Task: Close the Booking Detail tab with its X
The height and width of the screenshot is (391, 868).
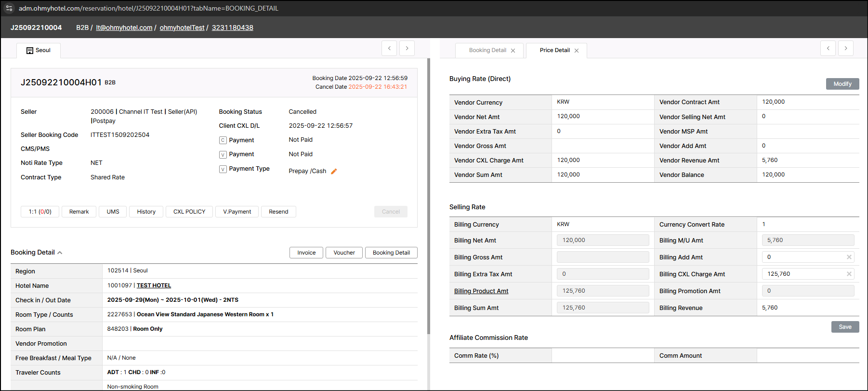Action: click(x=513, y=51)
